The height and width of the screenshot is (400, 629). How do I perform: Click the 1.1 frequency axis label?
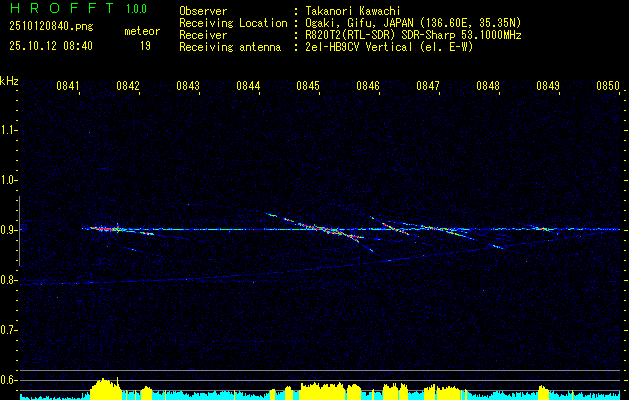pyautogui.click(x=8, y=130)
